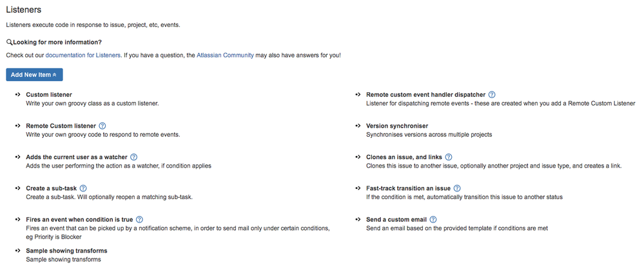Select the Custom listener option
644x272 pixels.
tap(49, 95)
